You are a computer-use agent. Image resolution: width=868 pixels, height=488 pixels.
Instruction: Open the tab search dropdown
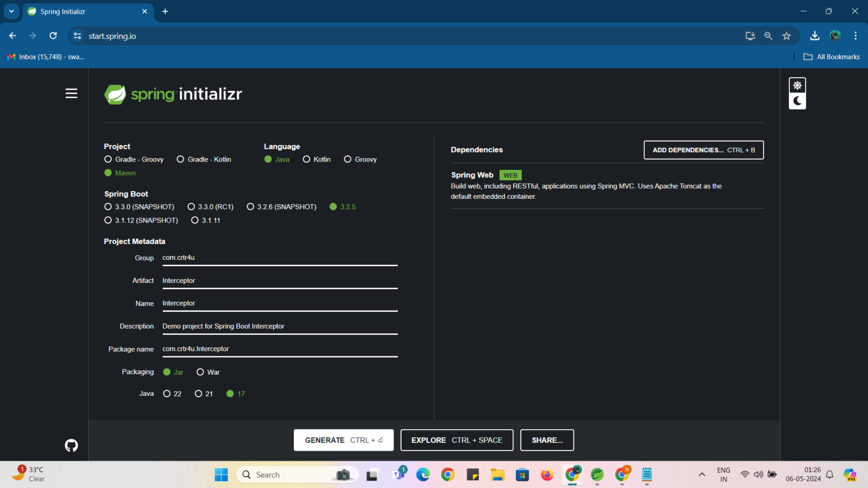click(11, 11)
